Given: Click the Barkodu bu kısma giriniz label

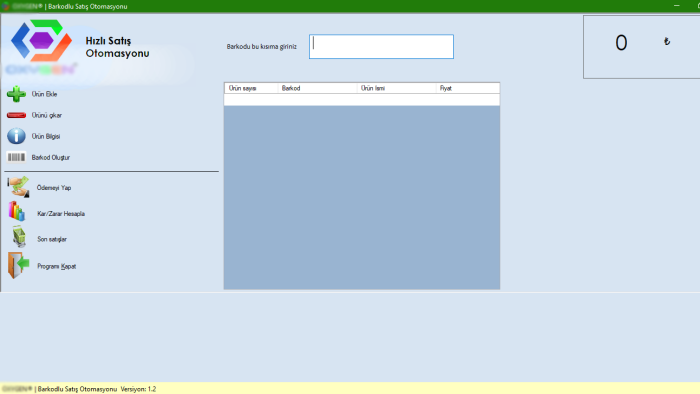Looking at the screenshot, I should tap(262, 46).
